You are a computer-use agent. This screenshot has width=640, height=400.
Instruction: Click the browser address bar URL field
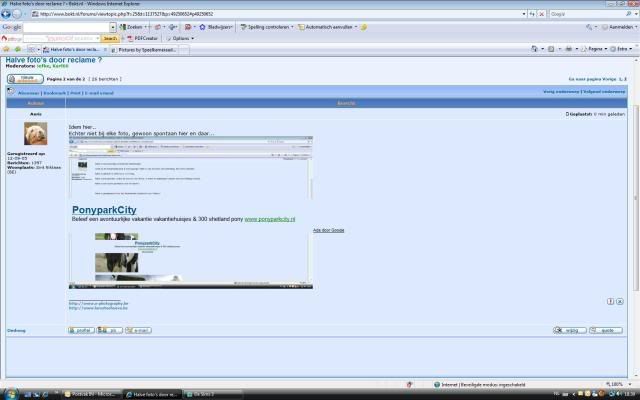(276, 14)
